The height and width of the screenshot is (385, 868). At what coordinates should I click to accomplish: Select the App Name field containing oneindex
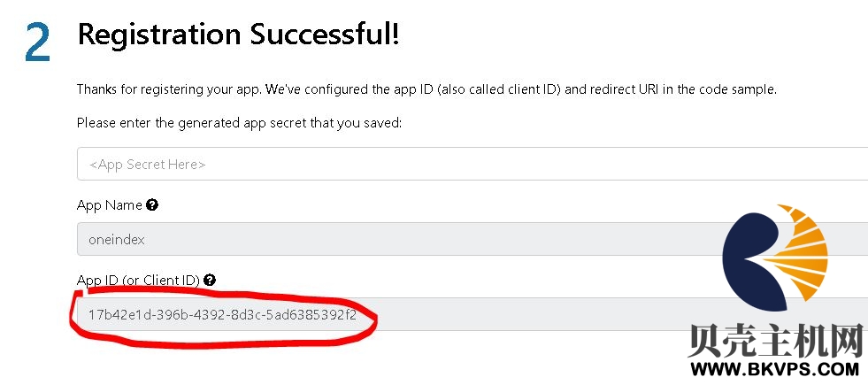pyautogui.click(x=472, y=239)
